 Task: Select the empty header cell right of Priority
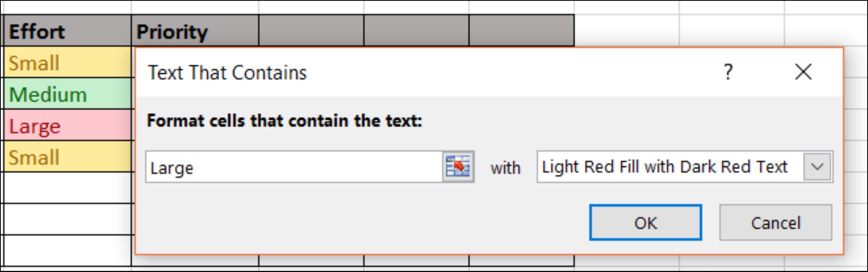[x=311, y=31]
